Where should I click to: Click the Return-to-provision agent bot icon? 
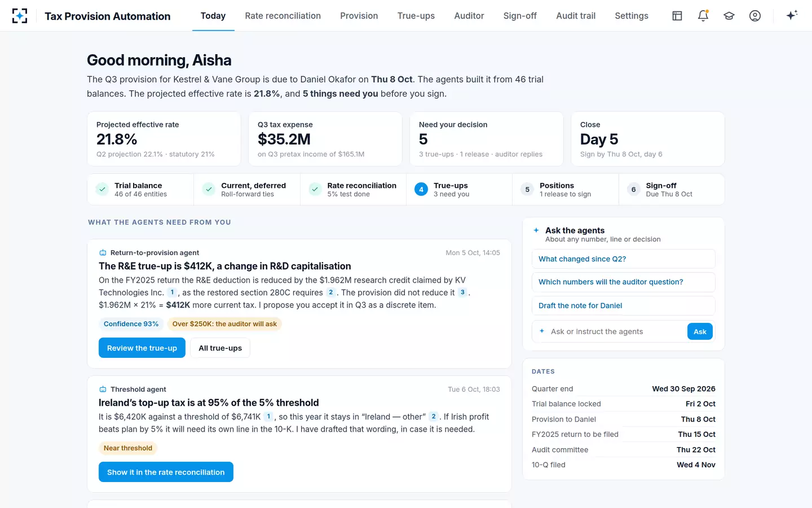[x=103, y=253]
